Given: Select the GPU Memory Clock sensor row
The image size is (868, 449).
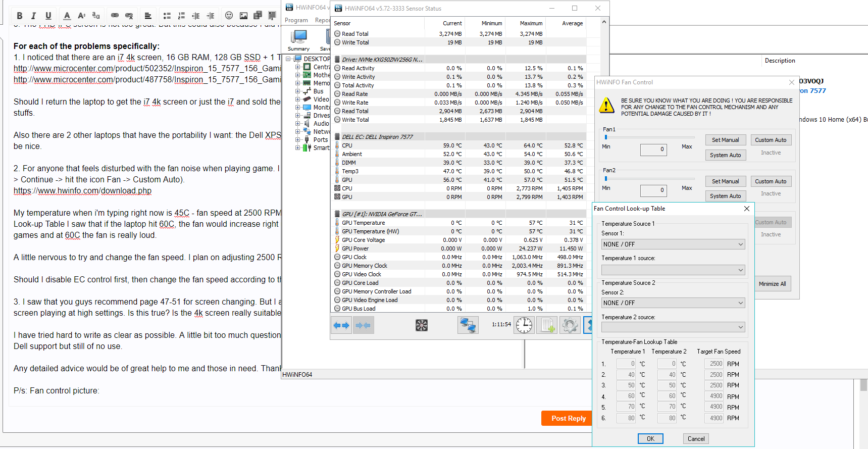Looking at the screenshot, I should click(459, 266).
